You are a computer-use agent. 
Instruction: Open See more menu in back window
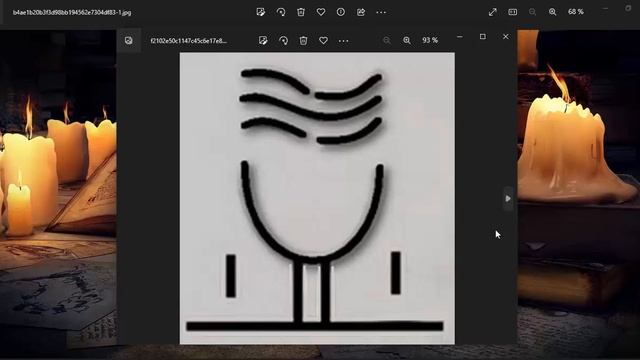tap(381, 12)
